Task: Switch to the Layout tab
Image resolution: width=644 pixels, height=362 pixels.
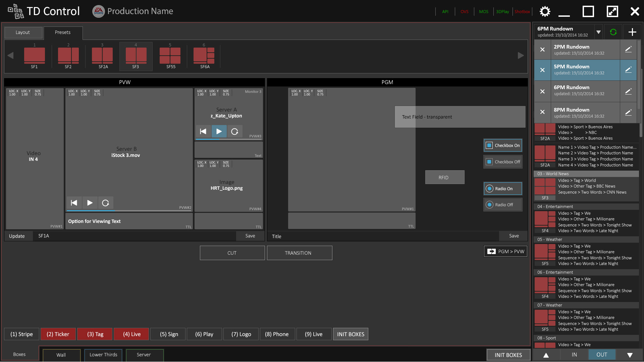Action: pyautogui.click(x=23, y=33)
